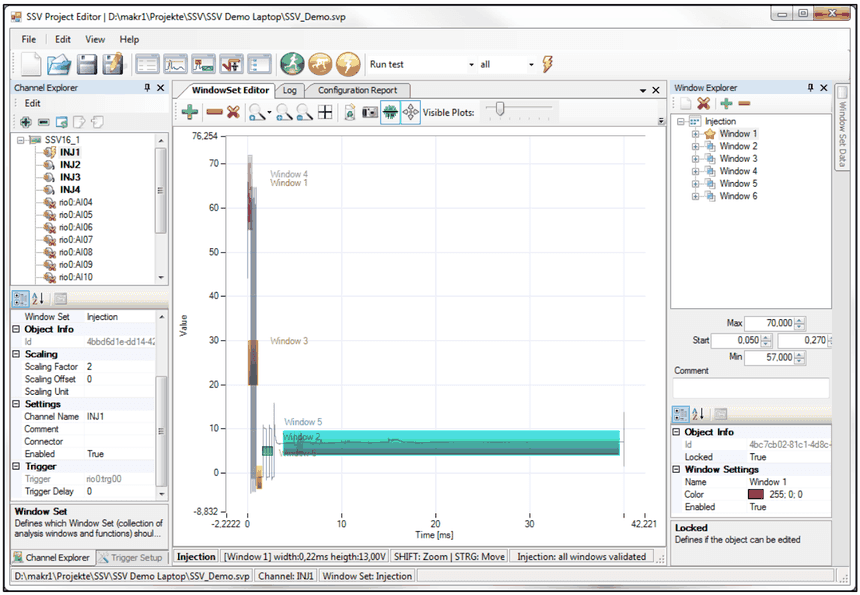The image size is (860, 595).
Task: Toggle the four-arrow move mode button
Action: (x=410, y=112)
